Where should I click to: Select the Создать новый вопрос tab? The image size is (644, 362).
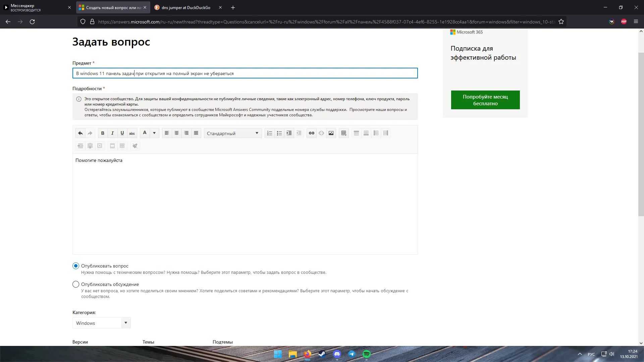(x=113, y=7)
